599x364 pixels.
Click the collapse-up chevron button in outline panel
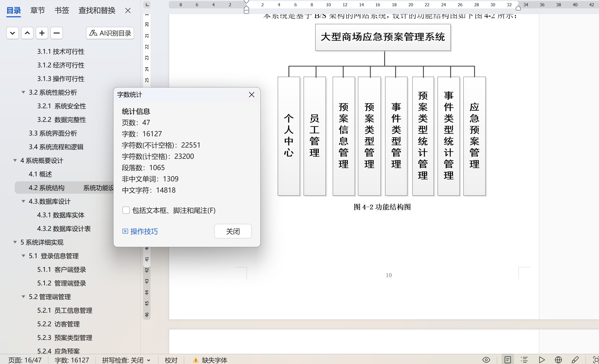(x=27, y=33)
